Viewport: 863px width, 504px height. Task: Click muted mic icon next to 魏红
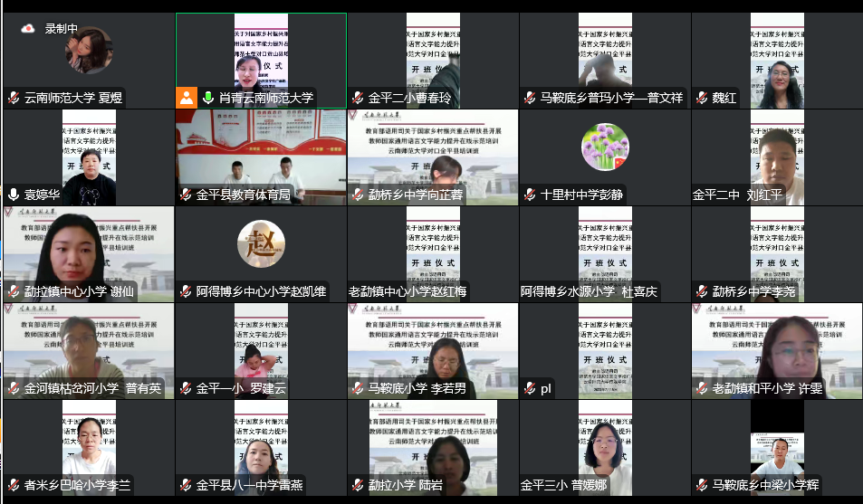pyautogui.click(x=702, y=98)
